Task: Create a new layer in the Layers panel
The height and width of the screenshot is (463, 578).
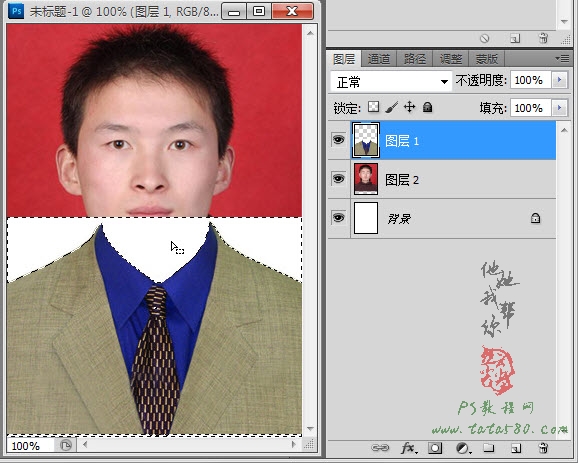Action: click(x=516, y=448)
